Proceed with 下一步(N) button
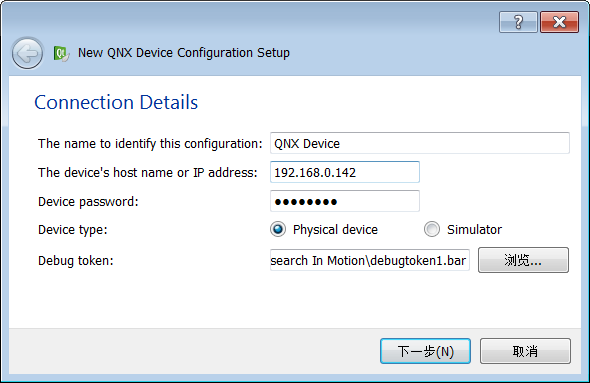The width and height of the screenshot is (590, 383). pyautogui.click(x=425, y=351)
